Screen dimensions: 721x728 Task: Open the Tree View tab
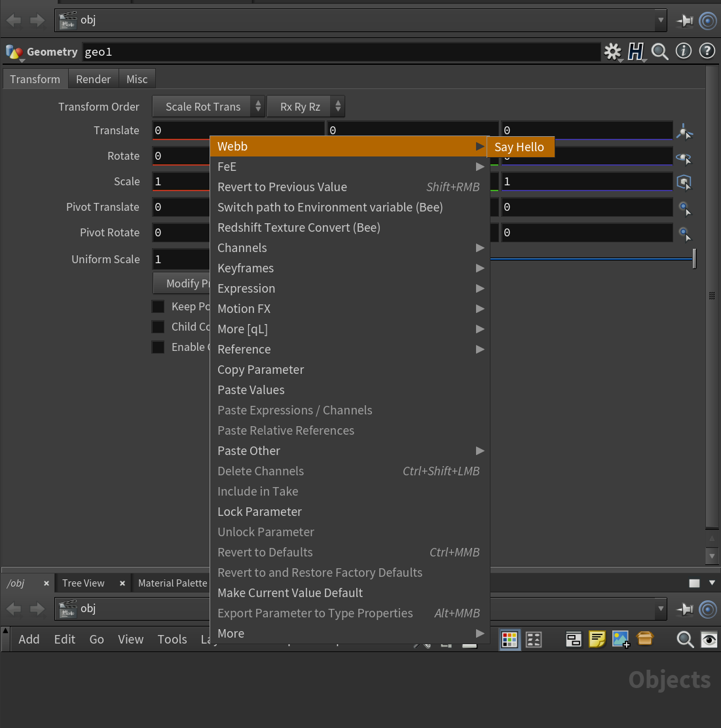pyautogui.click(x=84, y=583)
